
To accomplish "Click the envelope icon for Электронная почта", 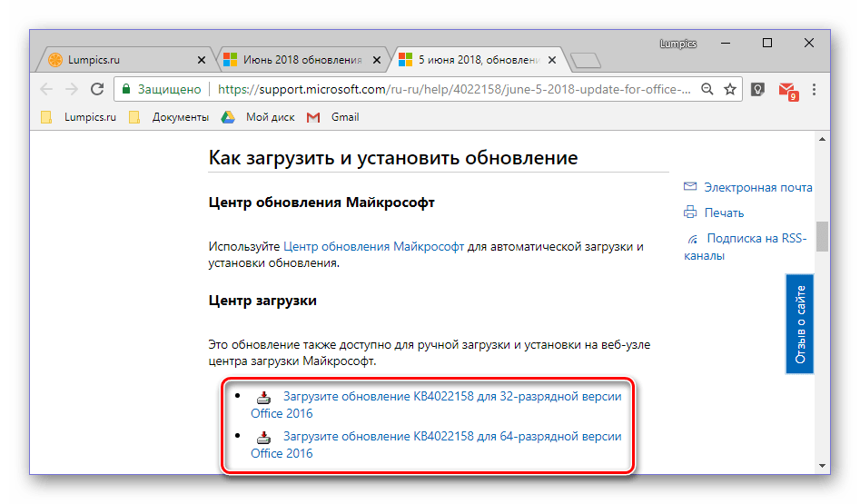I will tap(690, 186).
